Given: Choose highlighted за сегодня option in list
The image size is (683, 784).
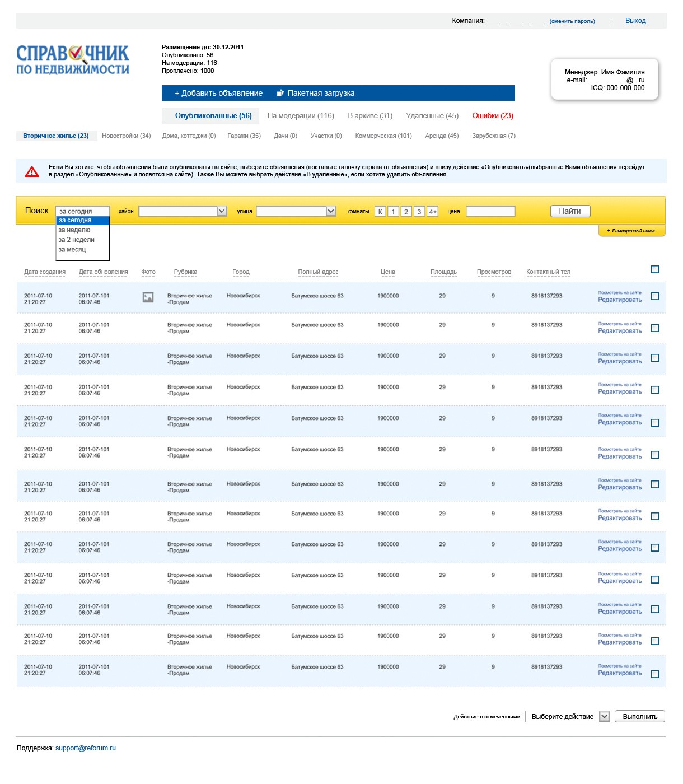Looking at the screenshot, I should click(x=83, y=221).
